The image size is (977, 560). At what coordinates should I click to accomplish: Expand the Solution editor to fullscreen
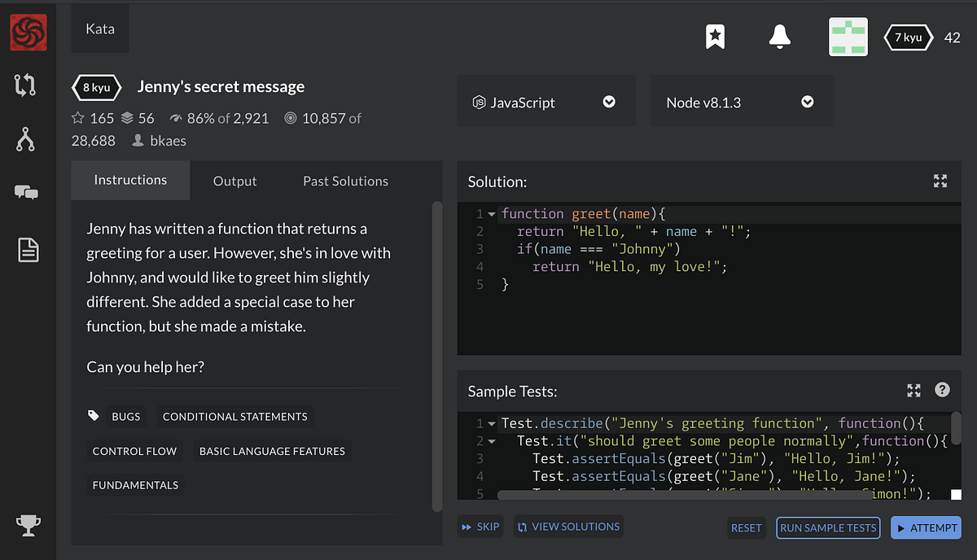click(x=940, y=181)
